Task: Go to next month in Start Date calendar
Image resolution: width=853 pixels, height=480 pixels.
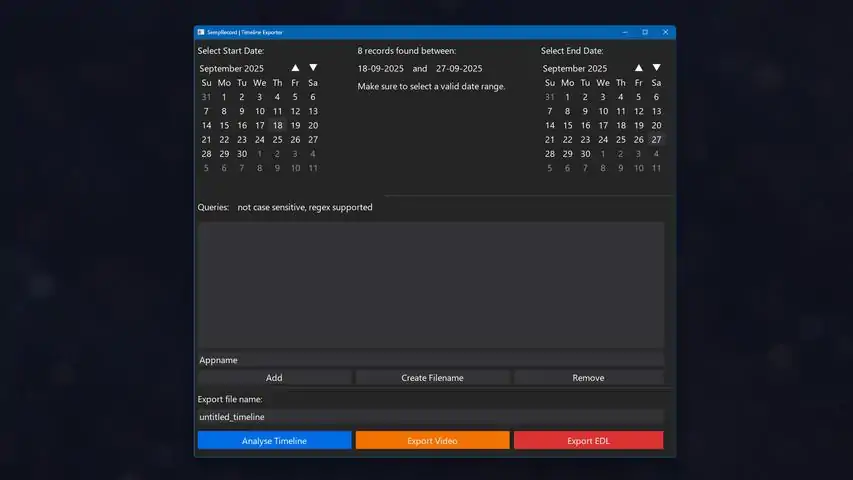Action: click(x=313, y=67)
